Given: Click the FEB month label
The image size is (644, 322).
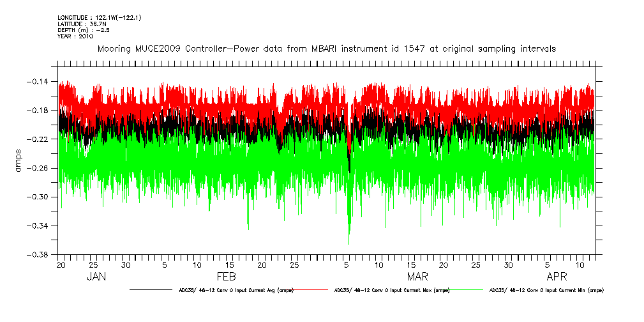Looking at the screenshot, I should (226, 277).
